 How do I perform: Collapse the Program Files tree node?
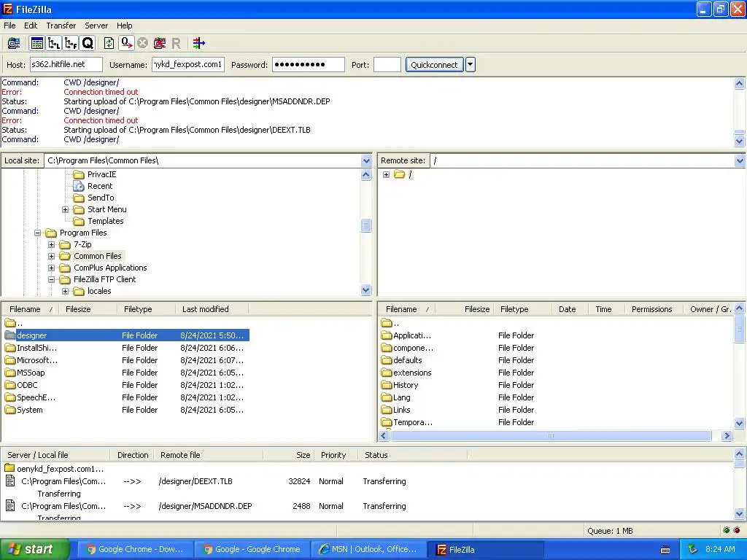pyautogui.click(x=38, y=233)
